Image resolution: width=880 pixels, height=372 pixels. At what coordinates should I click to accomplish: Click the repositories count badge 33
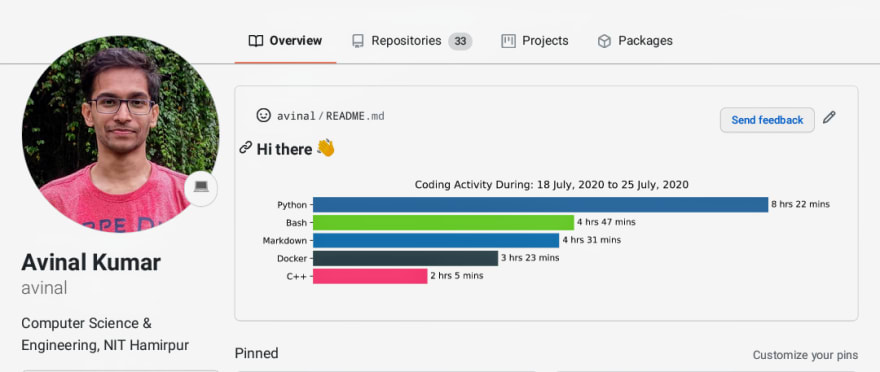(x=460, y=41)
